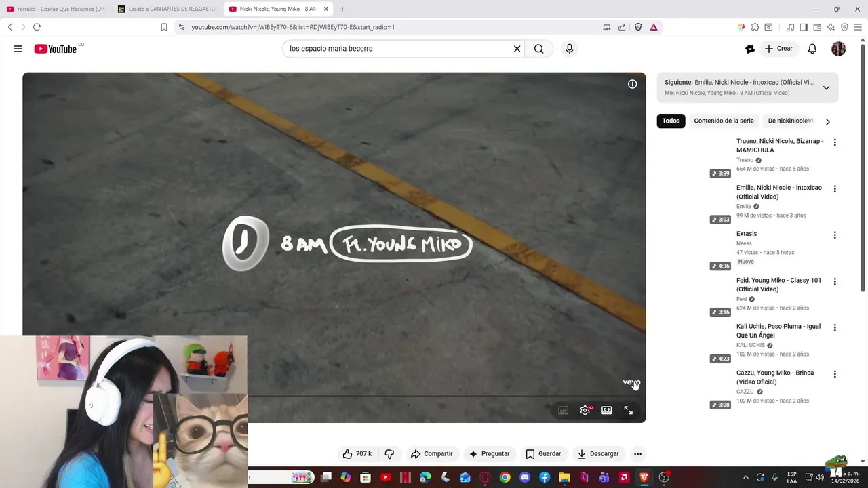
Task: Click the vevo watermark link
Action: point(631,383)
